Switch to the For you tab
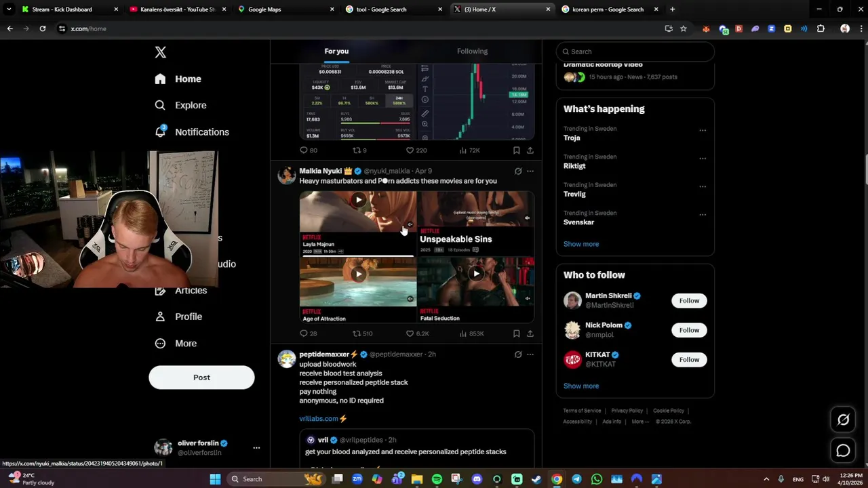This screenshot has height=488, width=868. click(x=336, y=52)
